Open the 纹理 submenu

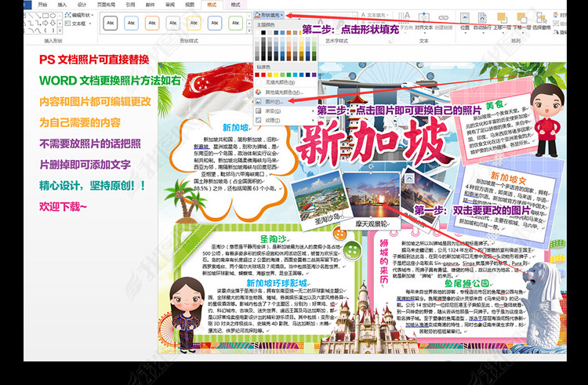coord(285,120)
